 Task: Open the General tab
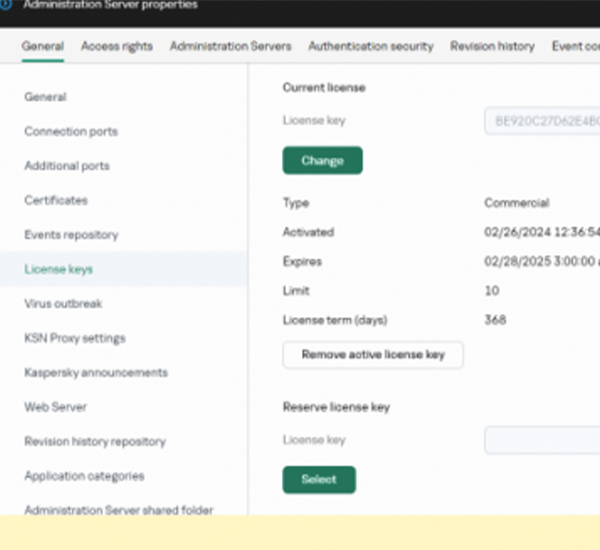point(42,46)
